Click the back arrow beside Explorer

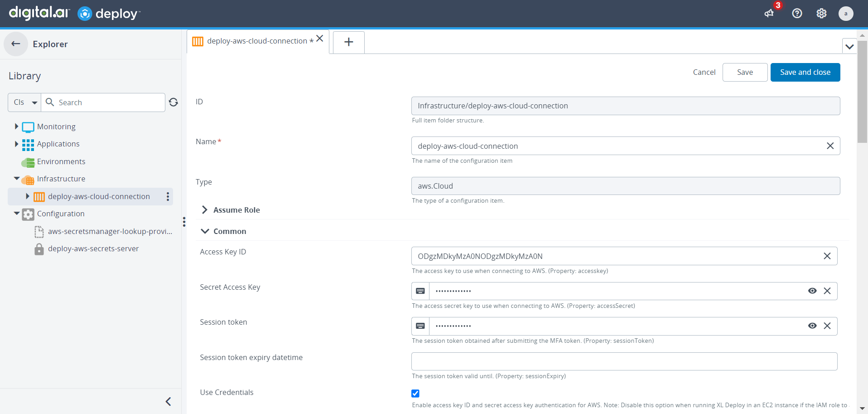pos(16,44)
